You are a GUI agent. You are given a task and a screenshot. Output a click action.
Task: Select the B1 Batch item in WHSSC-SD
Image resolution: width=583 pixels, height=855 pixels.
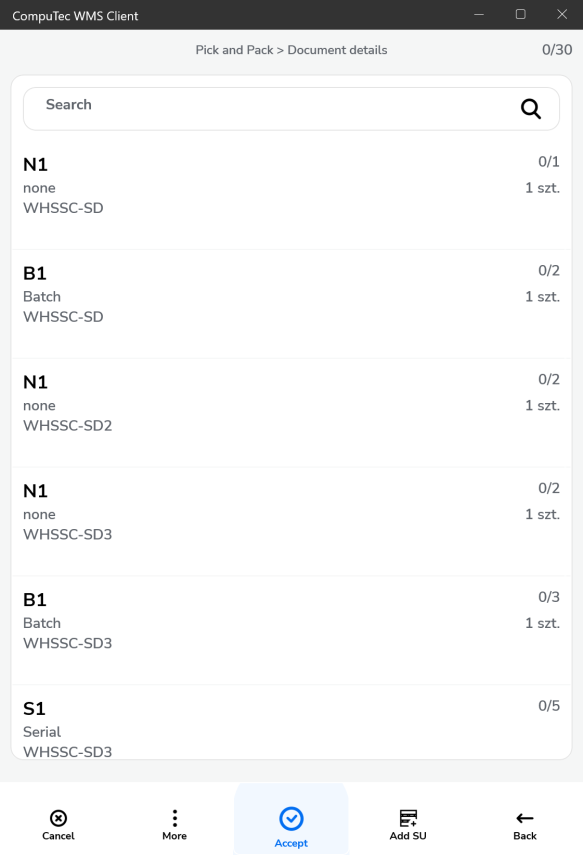pyautogui.click(x=291, y=304)
